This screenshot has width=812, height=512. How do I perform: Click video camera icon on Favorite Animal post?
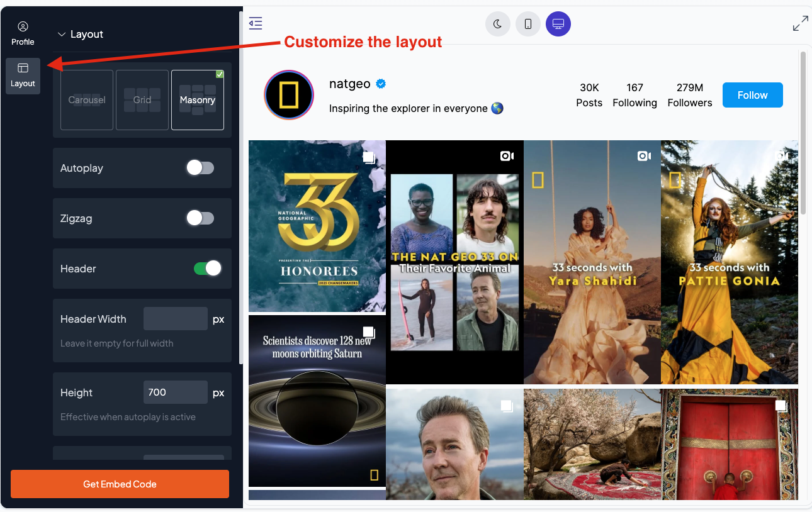(x=507, y=156)
